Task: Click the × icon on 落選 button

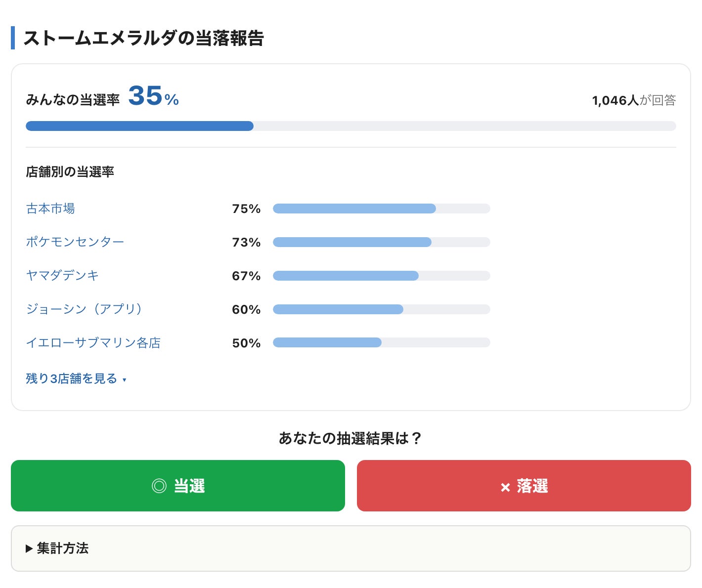Action: pos(505,488)
